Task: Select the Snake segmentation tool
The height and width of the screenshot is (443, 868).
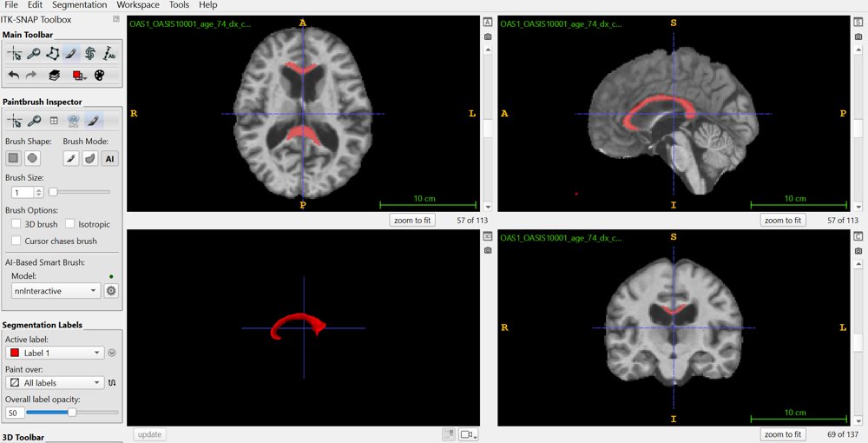Action: point(89,54)
